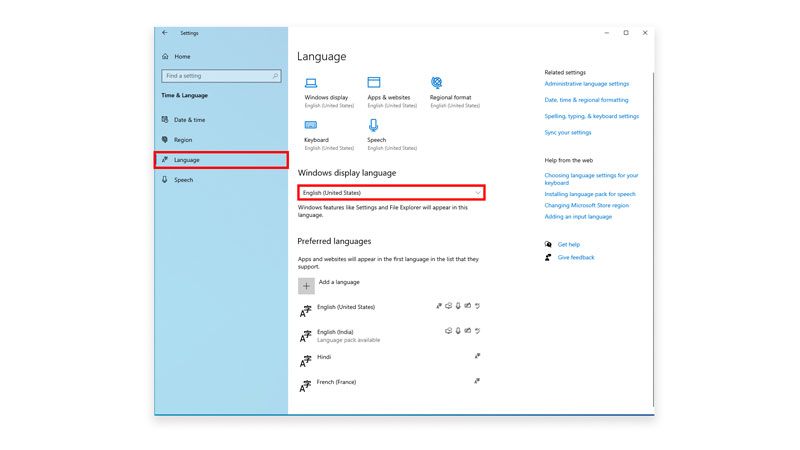Image resolution: width=800 pixels, height=450 pixels.
Task: Maximize the Settings window
Action: pyautogui.click(x=626, y=33)
